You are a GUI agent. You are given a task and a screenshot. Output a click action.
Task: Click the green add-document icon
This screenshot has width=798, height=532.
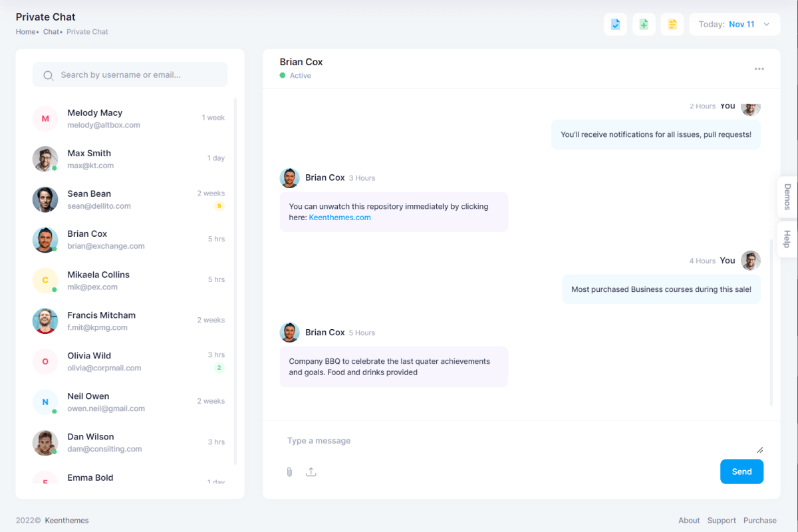[x=644, y=25]
